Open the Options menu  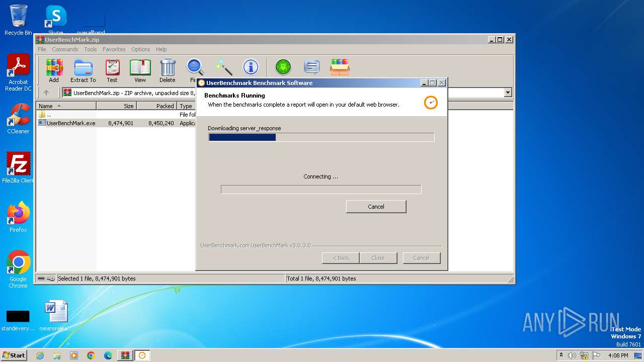(141, 49)
